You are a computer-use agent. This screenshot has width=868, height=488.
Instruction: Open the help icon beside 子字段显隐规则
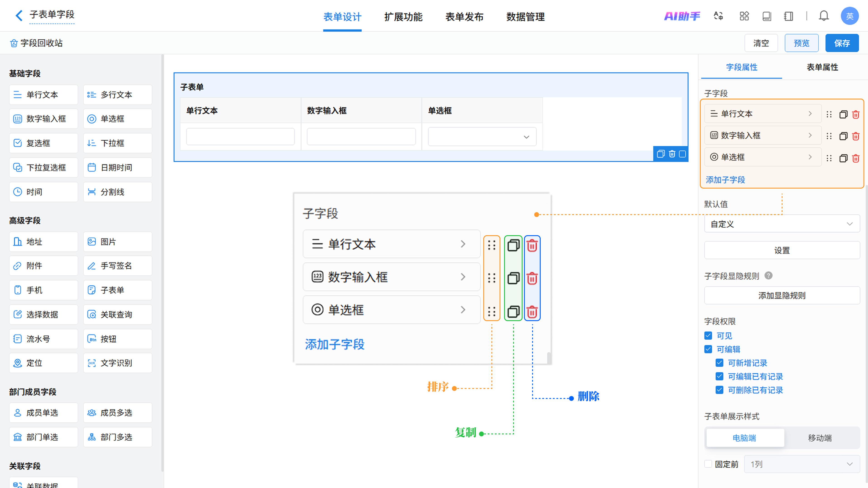click(x=768, y=276)
